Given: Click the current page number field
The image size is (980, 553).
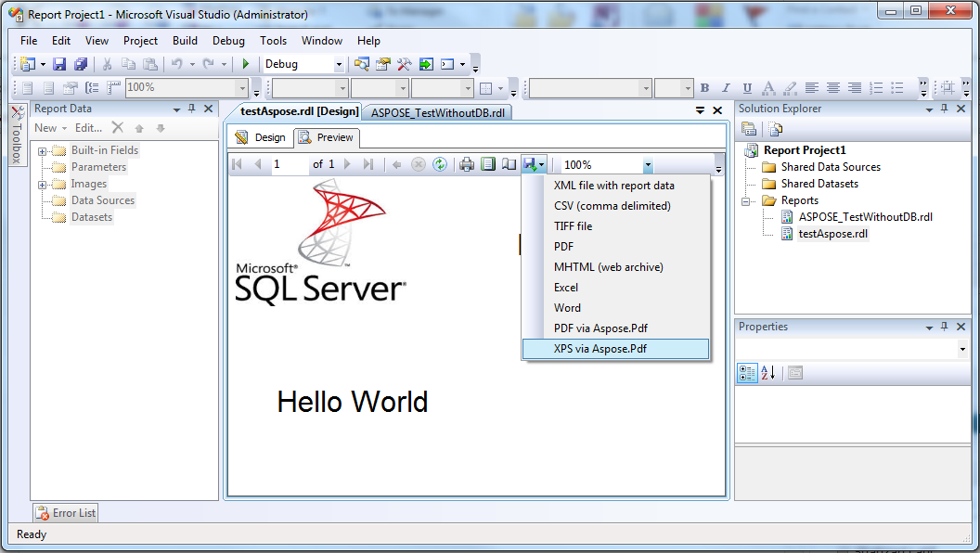Looking at the screenshot, I should point(289,164).
